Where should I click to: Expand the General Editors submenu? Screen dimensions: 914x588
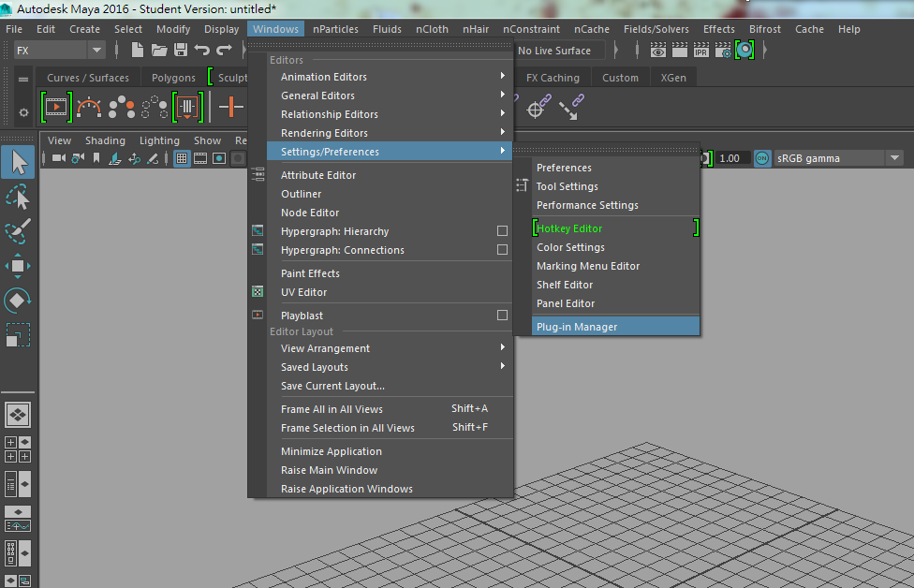point(390,95)
